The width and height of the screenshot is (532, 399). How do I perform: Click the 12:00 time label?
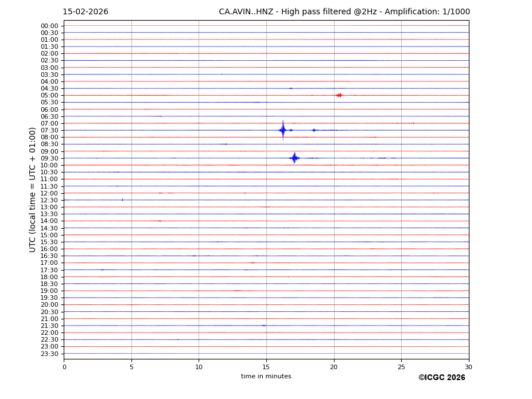(x=49, y=193)
